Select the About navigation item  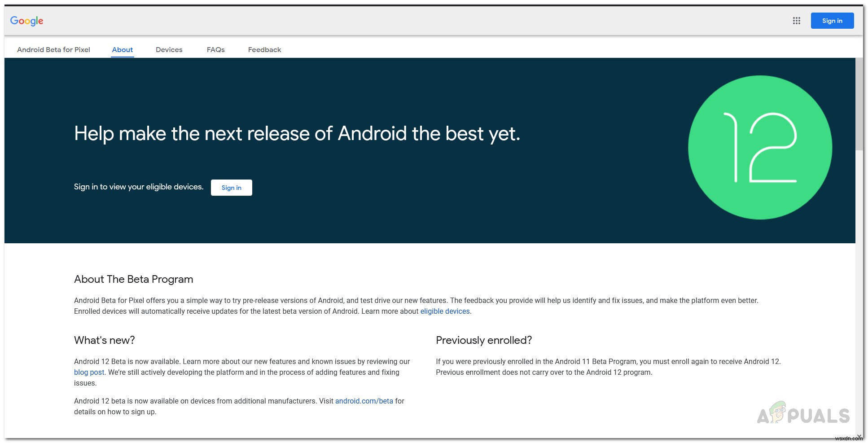pyautogui.click(x=122, y=49)
